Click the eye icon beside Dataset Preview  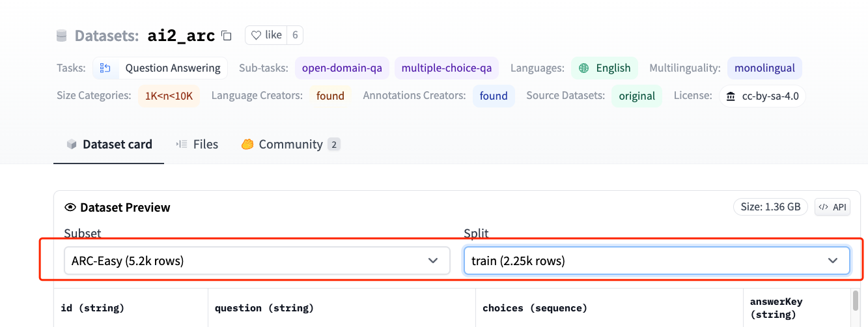70,207
